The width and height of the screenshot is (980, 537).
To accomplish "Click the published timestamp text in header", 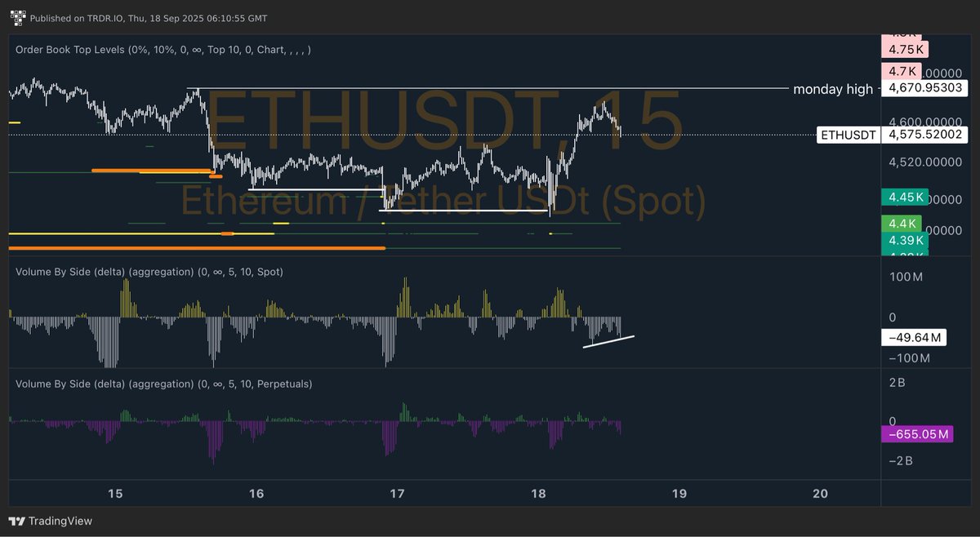I will [x=148, y=18].
